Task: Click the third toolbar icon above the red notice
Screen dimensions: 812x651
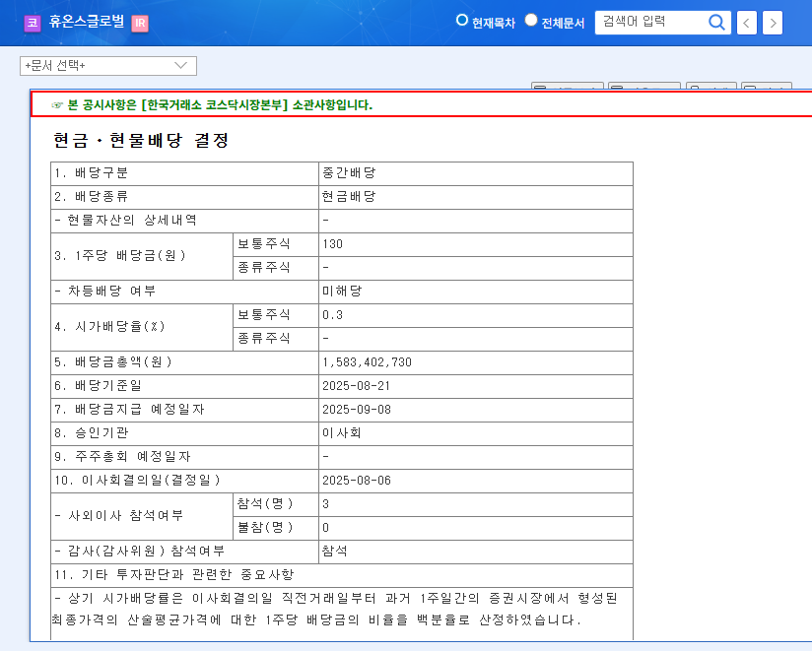Action: pyautogui.click(x=710, y=86)
